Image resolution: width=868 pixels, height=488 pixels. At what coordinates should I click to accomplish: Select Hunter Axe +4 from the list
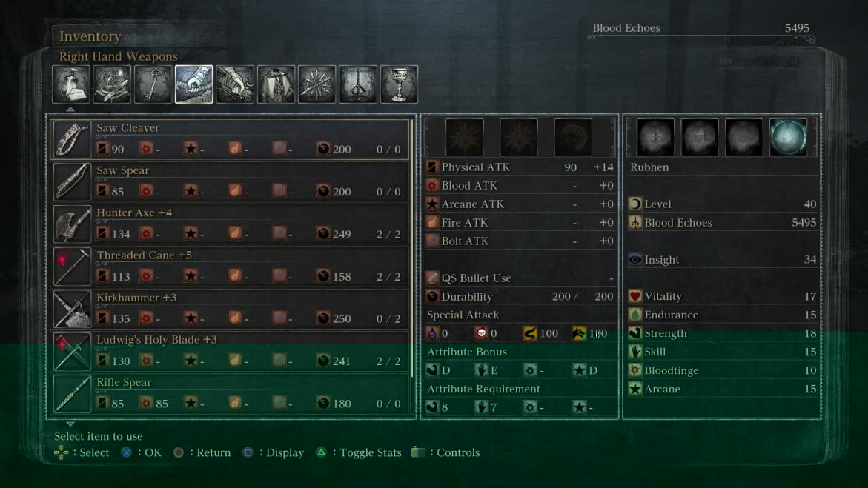231,224
